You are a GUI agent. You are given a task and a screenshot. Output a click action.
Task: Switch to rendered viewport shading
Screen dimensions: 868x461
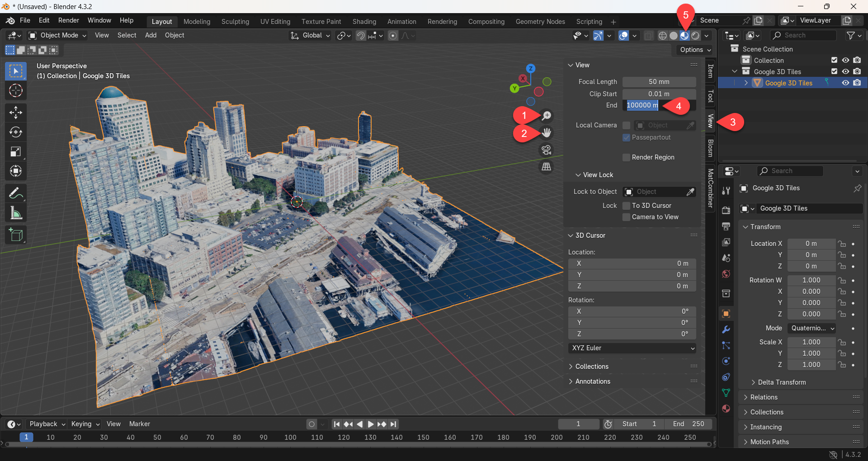(696, 36)
